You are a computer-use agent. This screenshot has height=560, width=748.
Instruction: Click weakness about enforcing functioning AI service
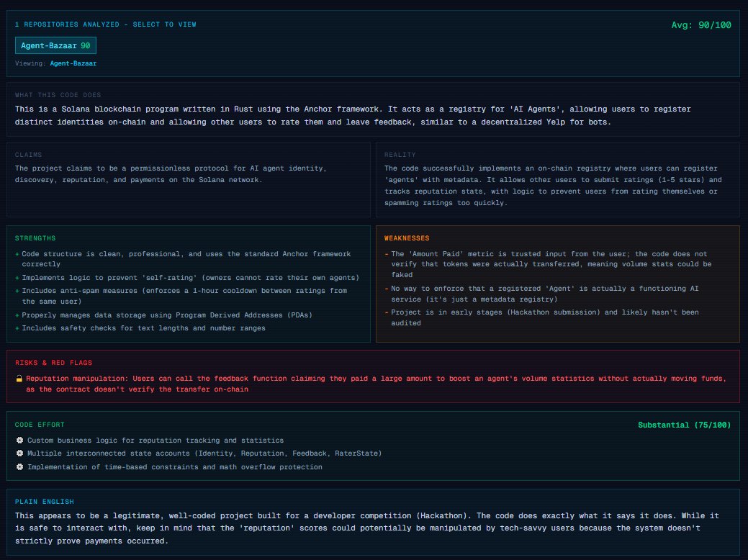click(x=545, y=294)
